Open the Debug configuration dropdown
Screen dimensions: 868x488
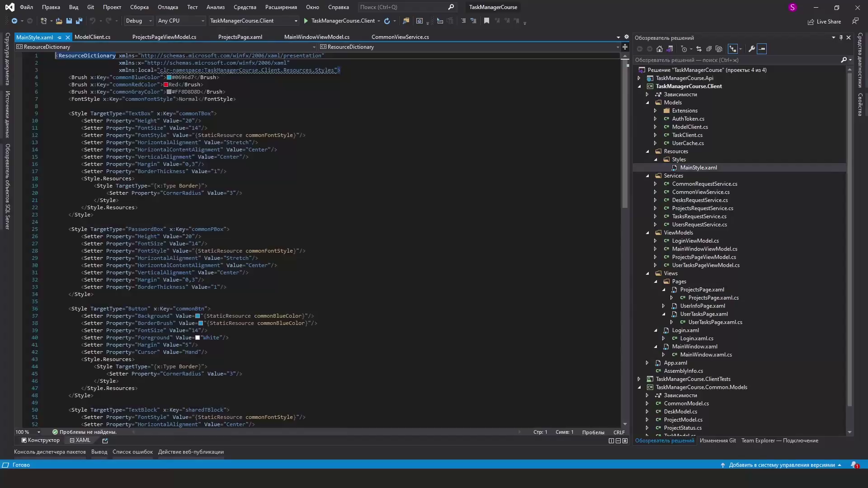tap(138, 21)
